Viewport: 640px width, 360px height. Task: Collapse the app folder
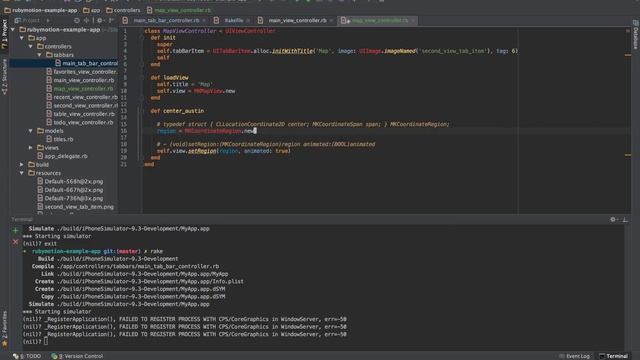22,38
